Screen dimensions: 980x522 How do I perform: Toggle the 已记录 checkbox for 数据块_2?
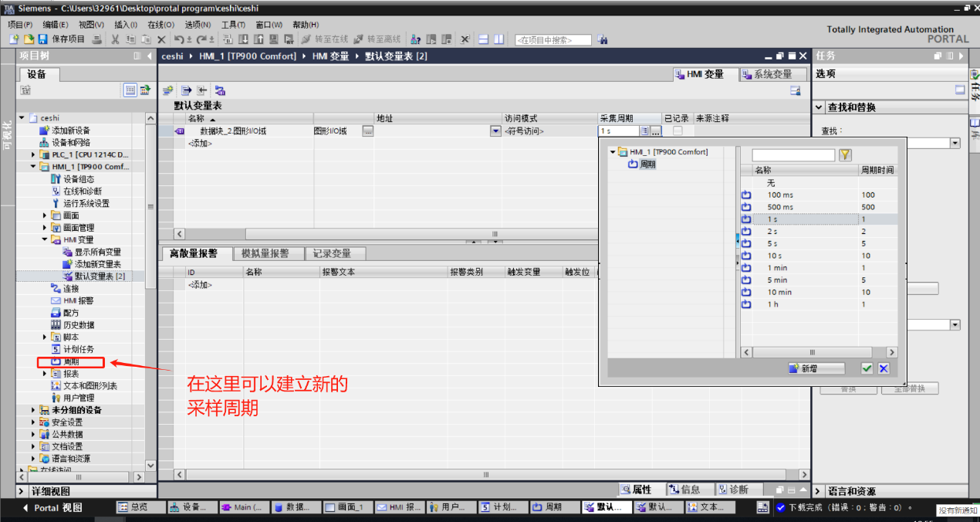678,131
